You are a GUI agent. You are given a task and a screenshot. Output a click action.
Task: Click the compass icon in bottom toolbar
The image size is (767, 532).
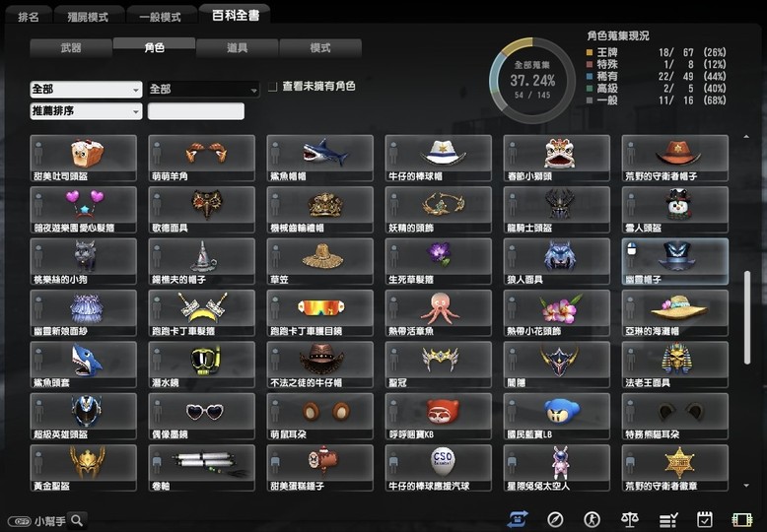[x=555, y=519]
